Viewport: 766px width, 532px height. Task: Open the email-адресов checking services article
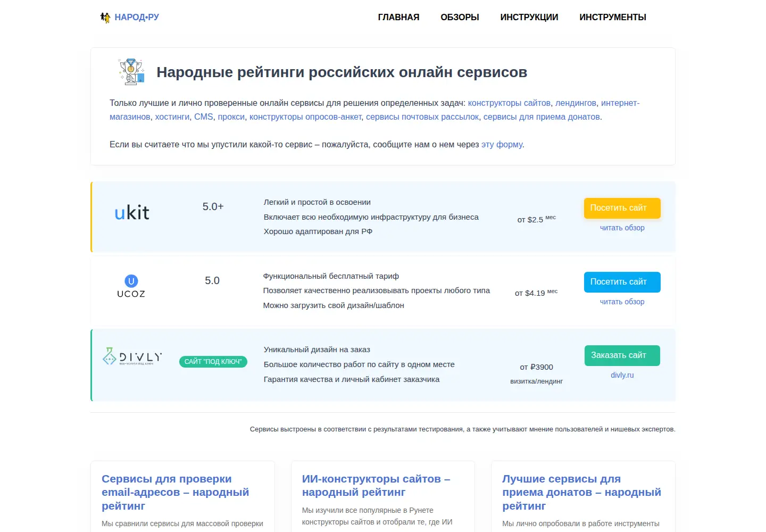[176, 492]
